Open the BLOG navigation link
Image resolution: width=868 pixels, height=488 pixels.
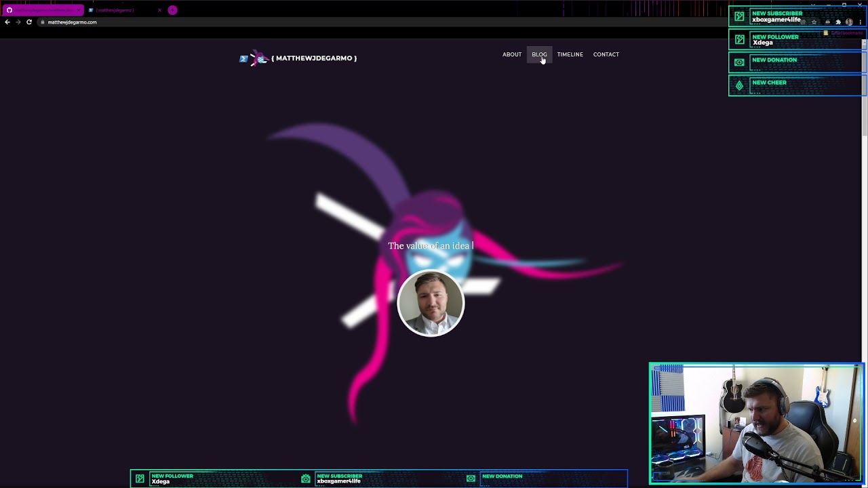click(539, 54)
